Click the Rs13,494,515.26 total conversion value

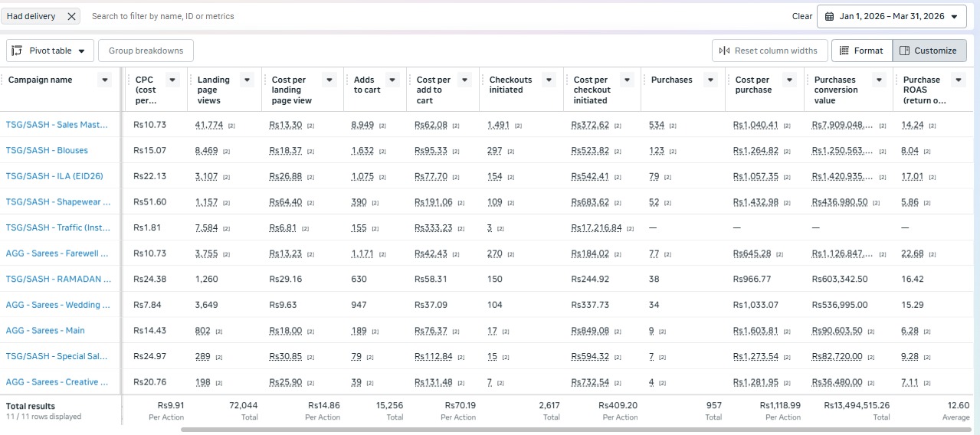(857, 406)
